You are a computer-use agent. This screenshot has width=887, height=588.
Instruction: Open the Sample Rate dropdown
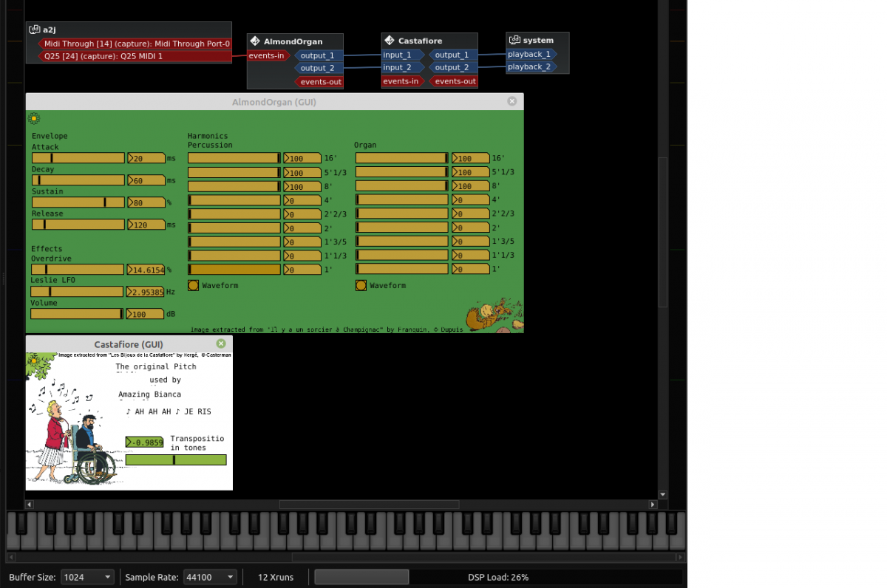tap(210, 577)
